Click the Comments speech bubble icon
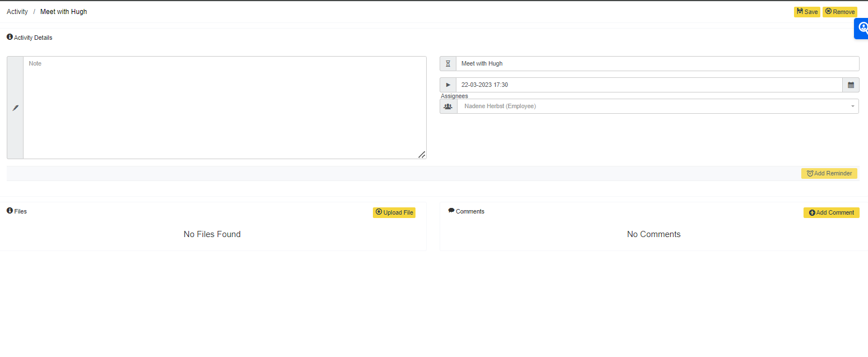This screenshot has height=357, width=868. click(x=451, y=211)
